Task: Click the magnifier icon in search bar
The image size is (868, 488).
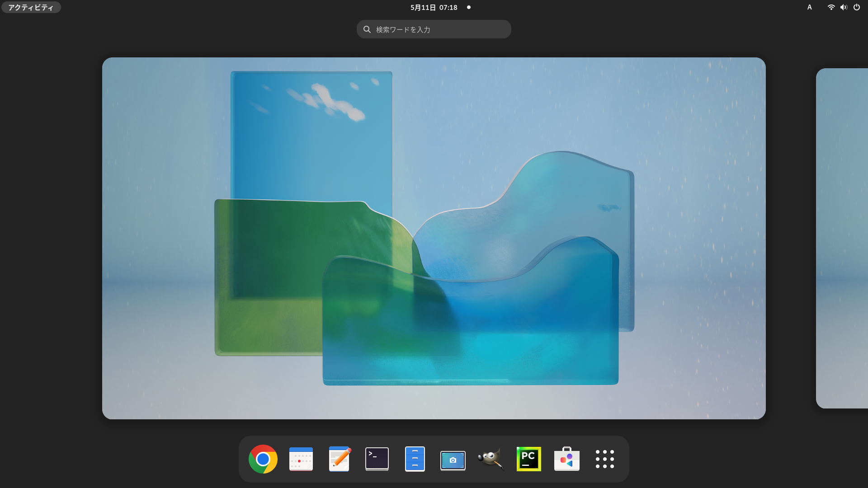Action: [x=367, y=29]
